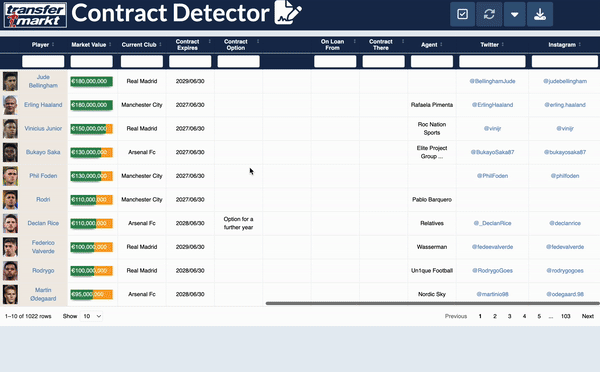Open Declan Rice player link

pos(43,223)
